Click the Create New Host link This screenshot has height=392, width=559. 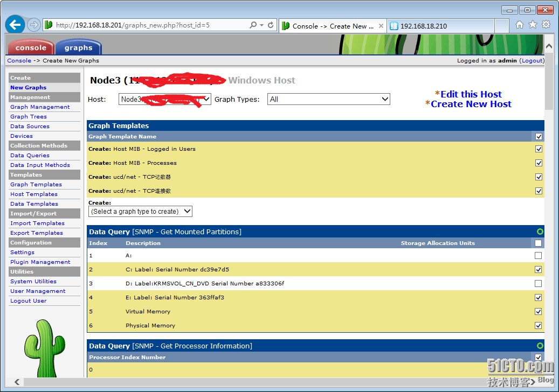471,104
